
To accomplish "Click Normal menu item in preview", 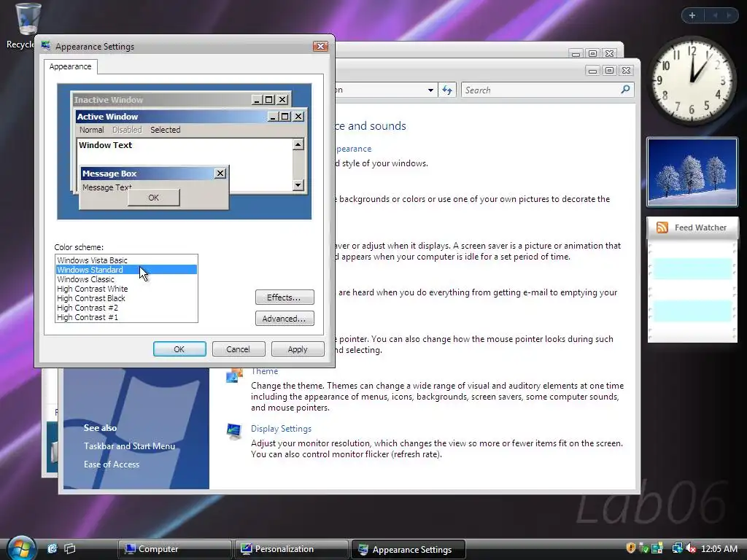I will click(91, 130).
